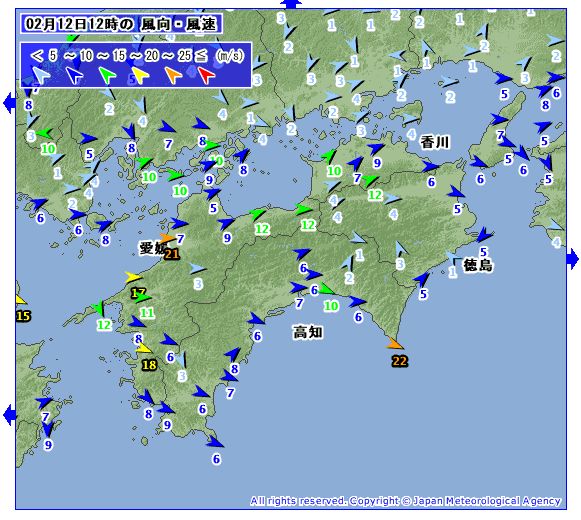Viewport: 581px width, 520px height.
Task: Open the 高知 prefecture label
Action: [308, 332]
